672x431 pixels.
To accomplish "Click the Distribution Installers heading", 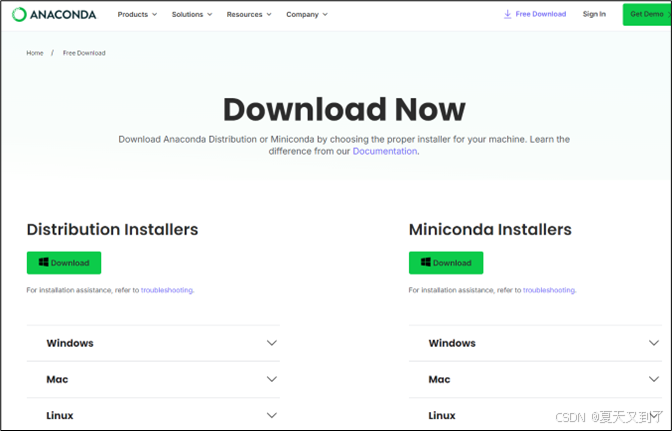I will pyautogui.click(x=112, y=230).
